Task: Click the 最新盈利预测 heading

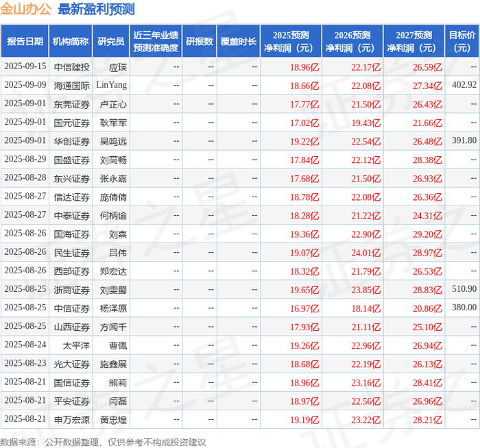Action: coord(96,9)
